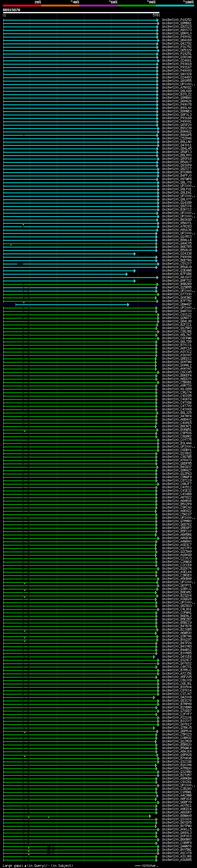
Task: Click the green alignment arrowhead for B8NA09
Action: pyautogui.click(x=150, y=816)
